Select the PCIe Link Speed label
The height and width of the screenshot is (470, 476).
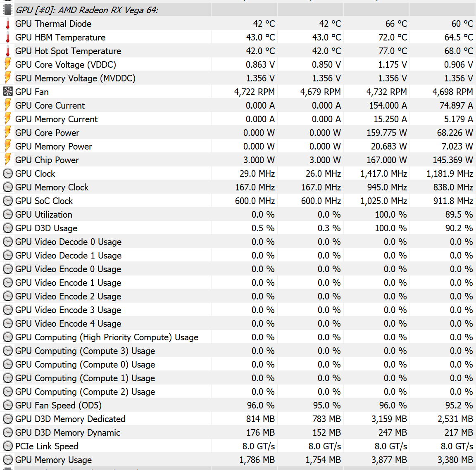(47, 446)
